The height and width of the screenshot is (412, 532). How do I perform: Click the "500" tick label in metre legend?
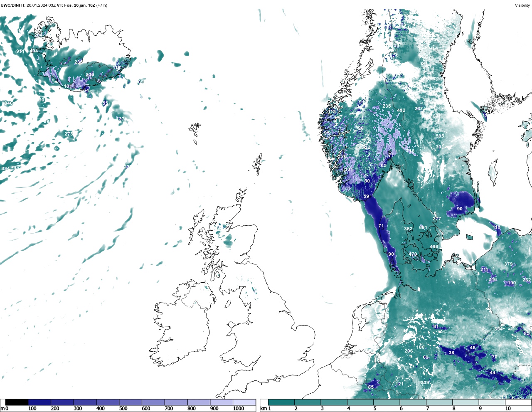tap(123, 409)
